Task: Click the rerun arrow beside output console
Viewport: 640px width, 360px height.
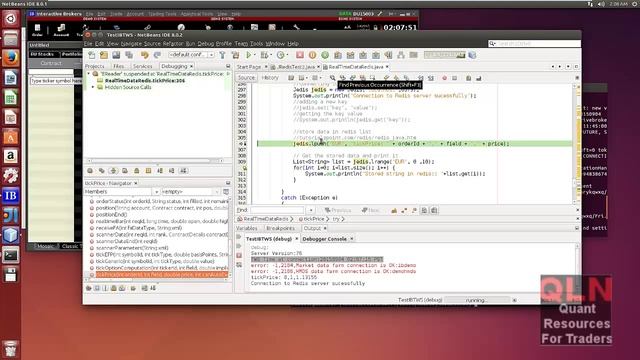Action: pyautogui.click(x=239, y=237)
